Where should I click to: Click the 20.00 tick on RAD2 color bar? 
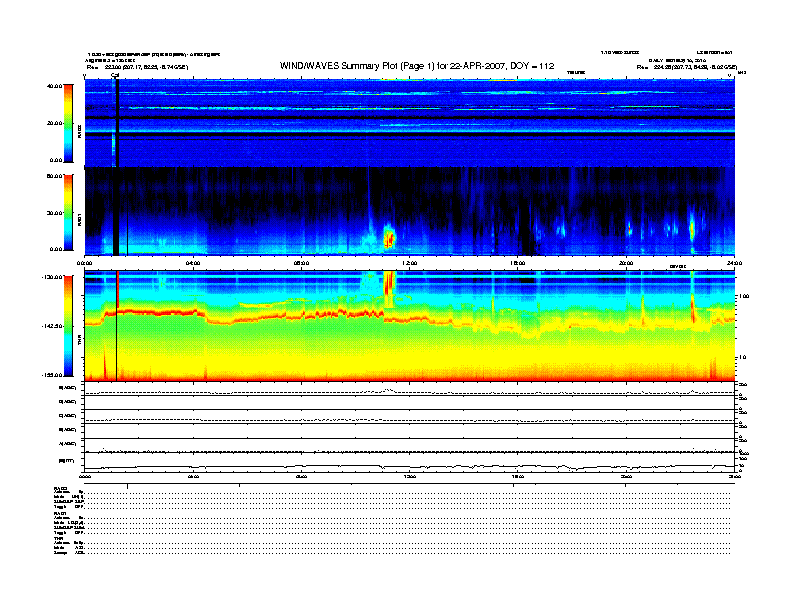(54, 123)
